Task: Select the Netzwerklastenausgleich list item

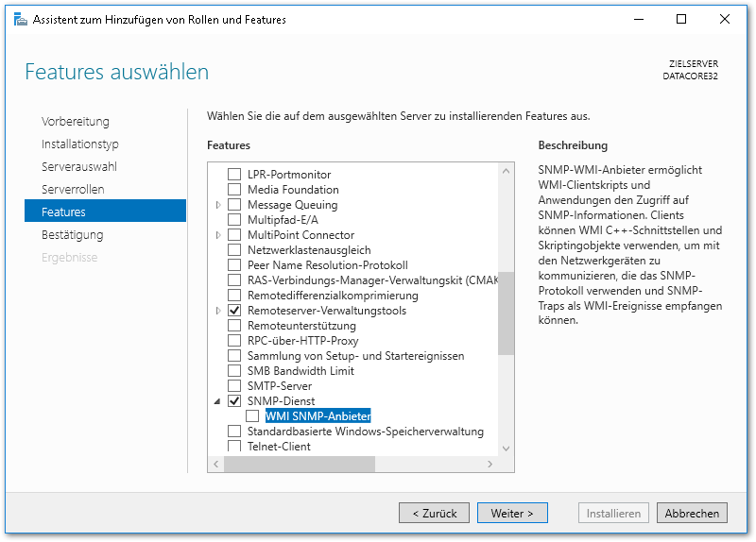Action: [x=308, y=250]
